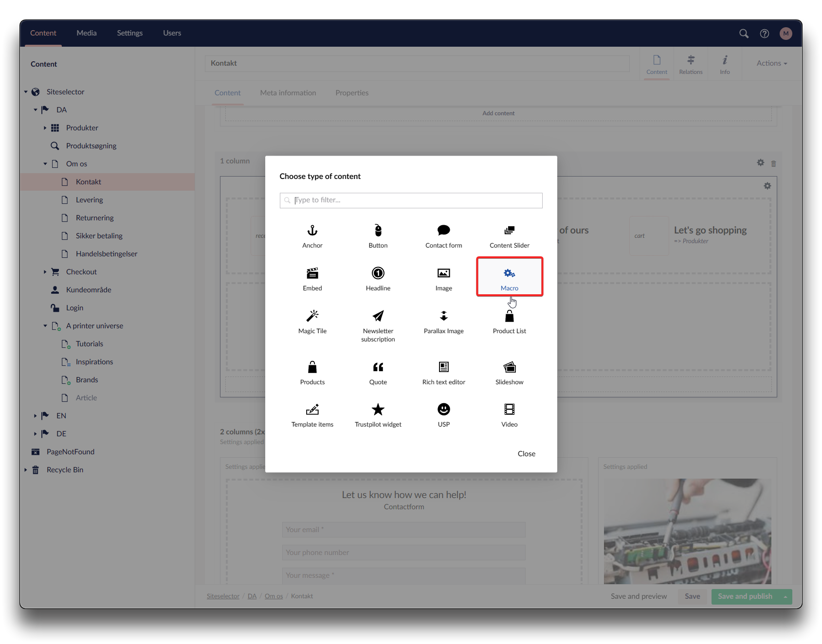Focus the Type to filter field
The height and width of the screenshot is (644, 822).
coord(411,200)
